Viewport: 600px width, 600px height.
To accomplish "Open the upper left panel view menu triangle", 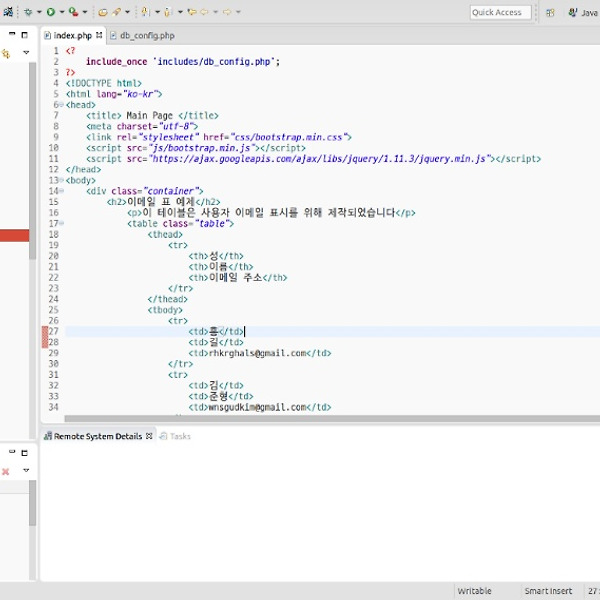I will 26,52.
